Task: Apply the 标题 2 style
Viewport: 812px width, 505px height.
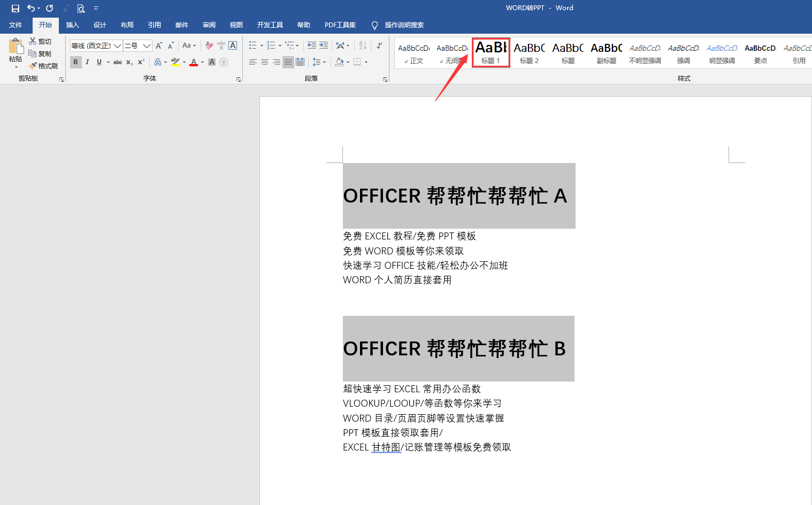Action: (530, 52)
